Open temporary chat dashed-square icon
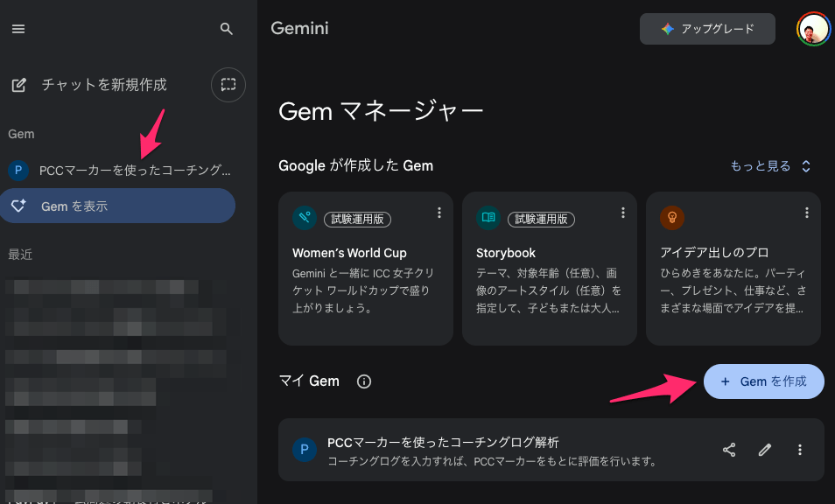Viewport: 835px width, 504px height. pos(228,85)
